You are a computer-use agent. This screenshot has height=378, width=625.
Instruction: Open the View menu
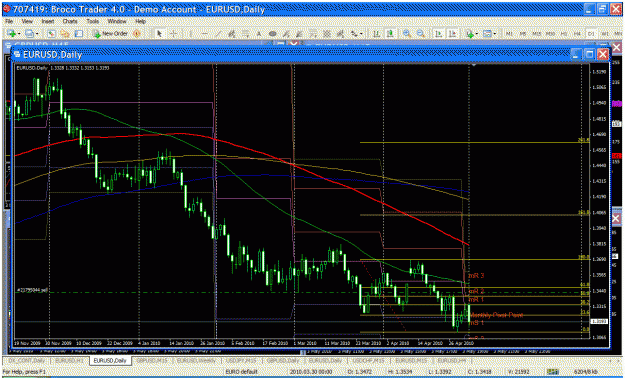[27, 21]
